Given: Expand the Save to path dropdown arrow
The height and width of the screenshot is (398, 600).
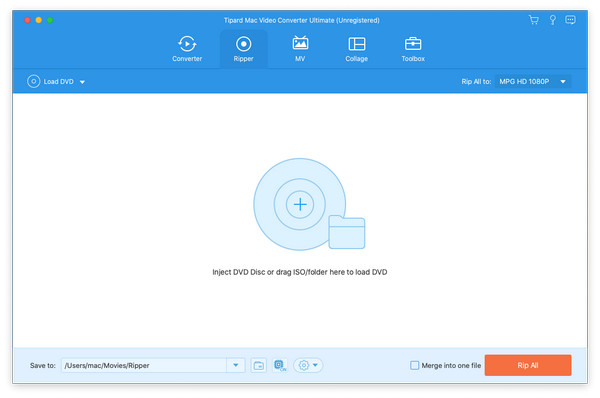Looking at the screenshot, I should tap(236, 365).
